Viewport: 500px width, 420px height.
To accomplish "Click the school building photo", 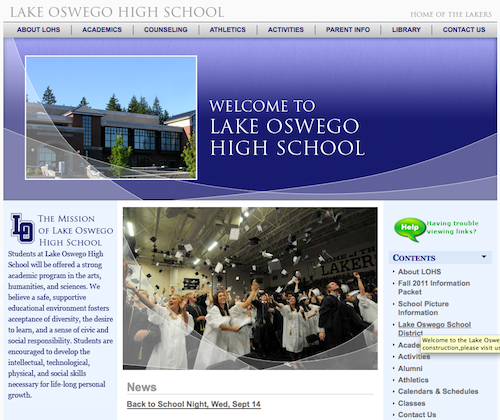I will [x=111, y=118].
